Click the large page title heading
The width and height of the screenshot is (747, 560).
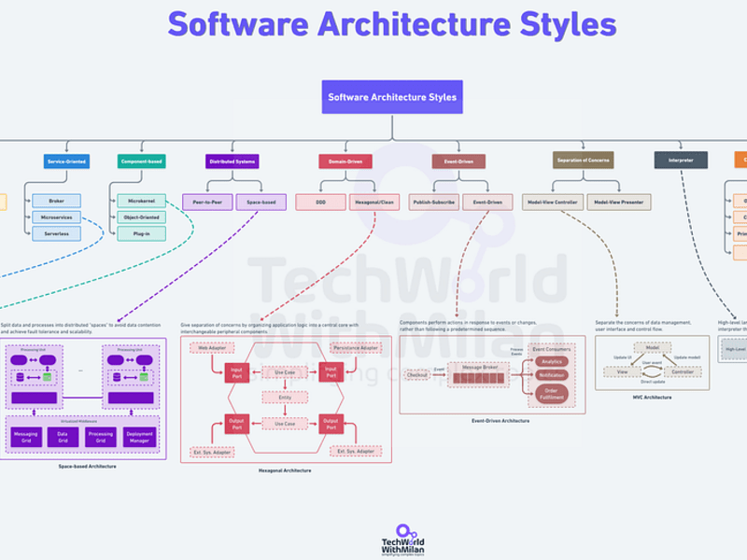392,24
